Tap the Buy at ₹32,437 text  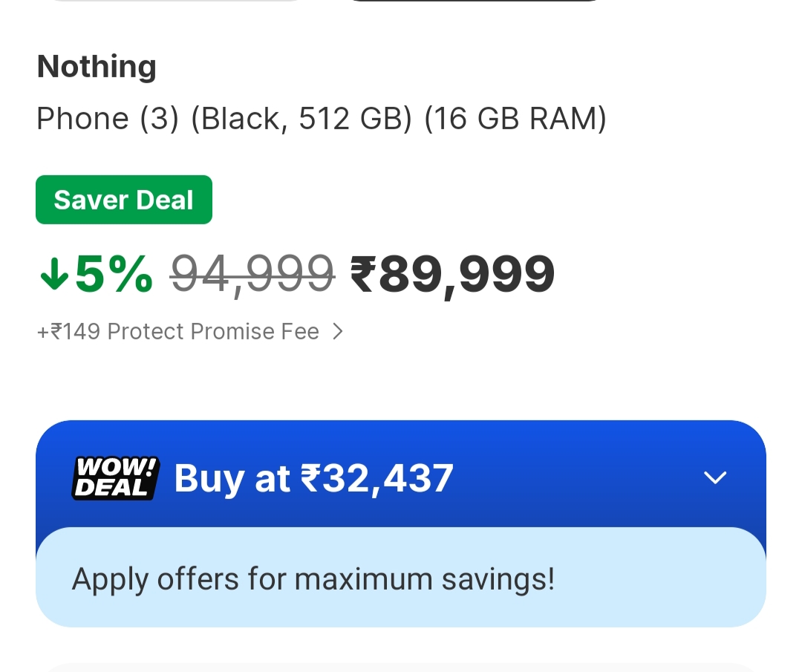pyautogui.click(x=313, y=478)
